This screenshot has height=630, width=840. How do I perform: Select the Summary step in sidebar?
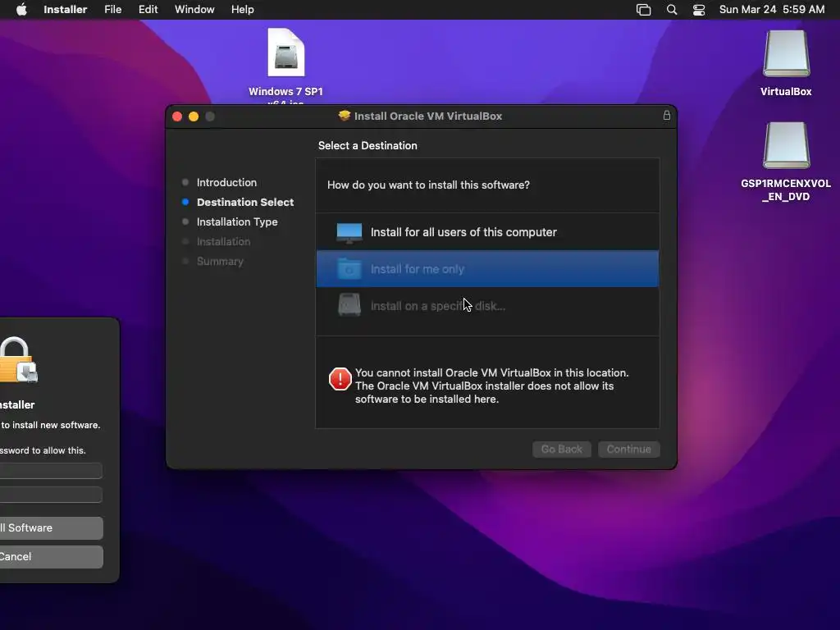click(x=220, y=262)
